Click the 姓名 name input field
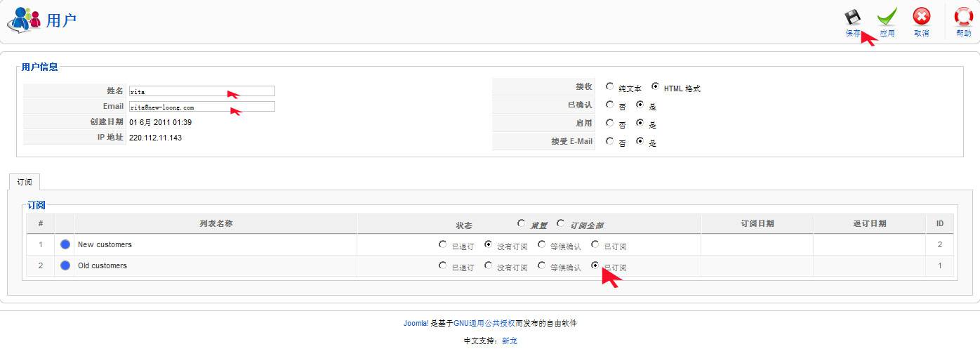980x349 pixels. 201,91
